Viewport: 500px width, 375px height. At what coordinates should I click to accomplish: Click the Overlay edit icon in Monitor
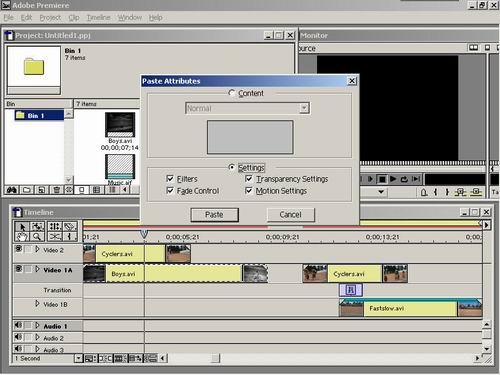[x=476, y=192]
